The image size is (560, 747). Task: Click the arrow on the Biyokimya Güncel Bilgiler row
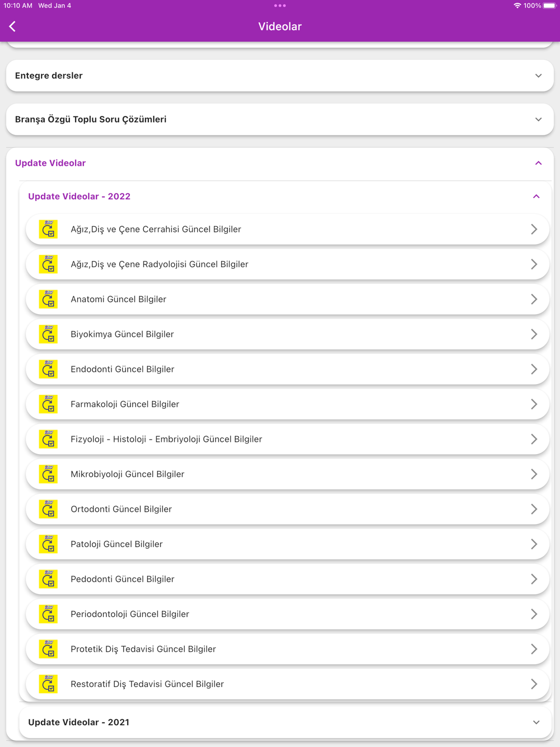coord(534,334)
